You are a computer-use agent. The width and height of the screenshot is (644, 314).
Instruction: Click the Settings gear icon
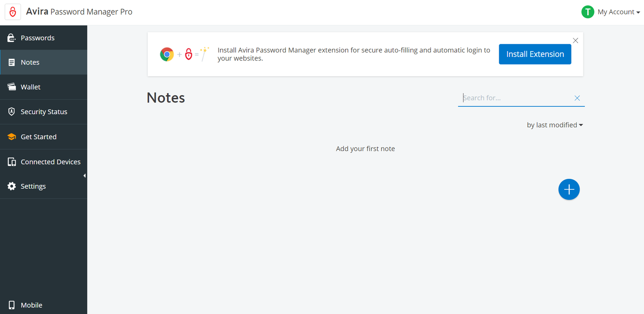click(x=12, y=186)
